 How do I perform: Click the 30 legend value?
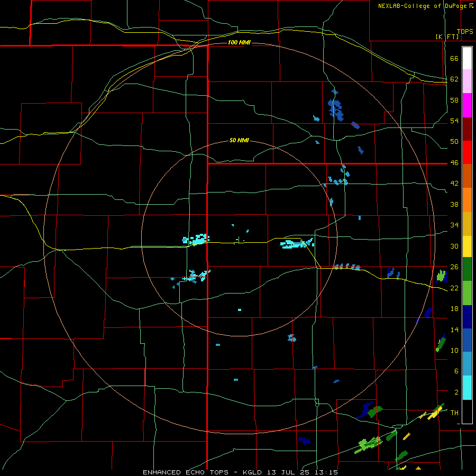click(x=454, y=246)
